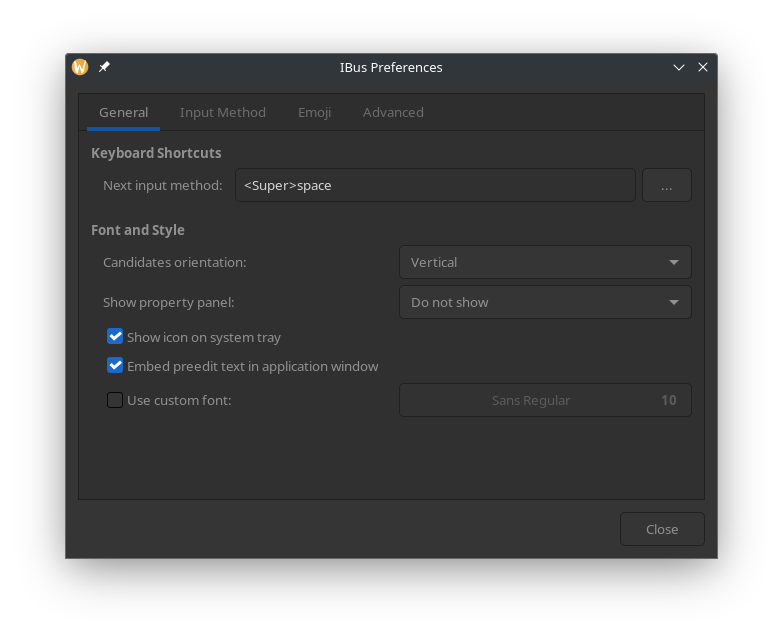Click the Font and Style heading
The height and width of the screenshot is (636, 783).
[138, 230]
